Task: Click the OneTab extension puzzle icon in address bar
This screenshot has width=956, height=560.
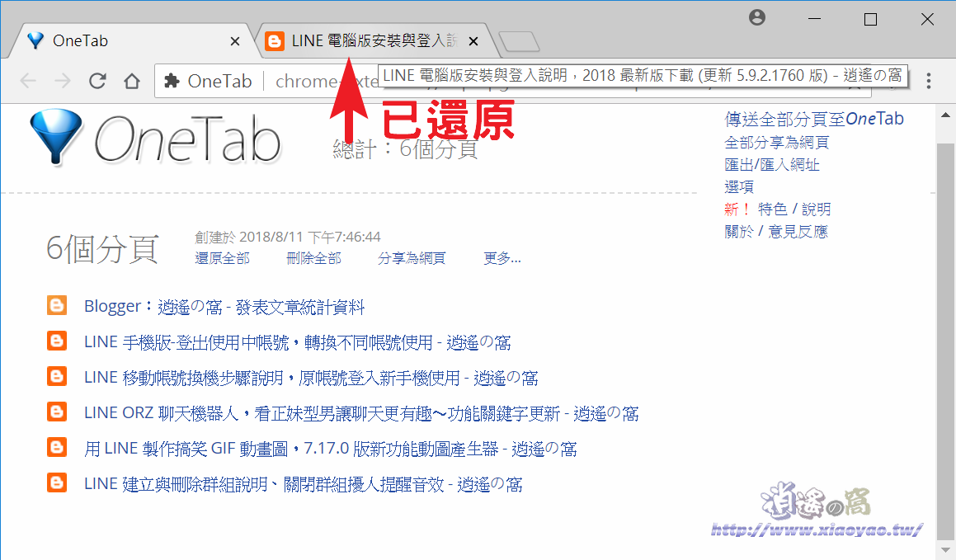Action: (172, 81)
